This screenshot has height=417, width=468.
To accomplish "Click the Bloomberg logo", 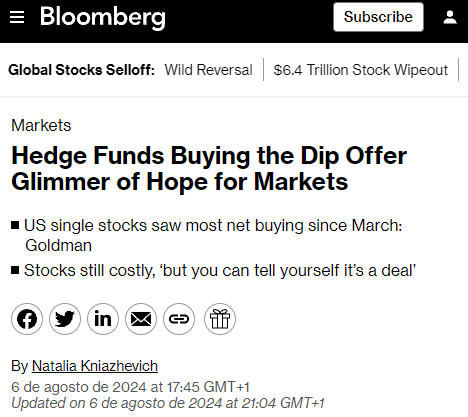I will (x=103, y=18).
